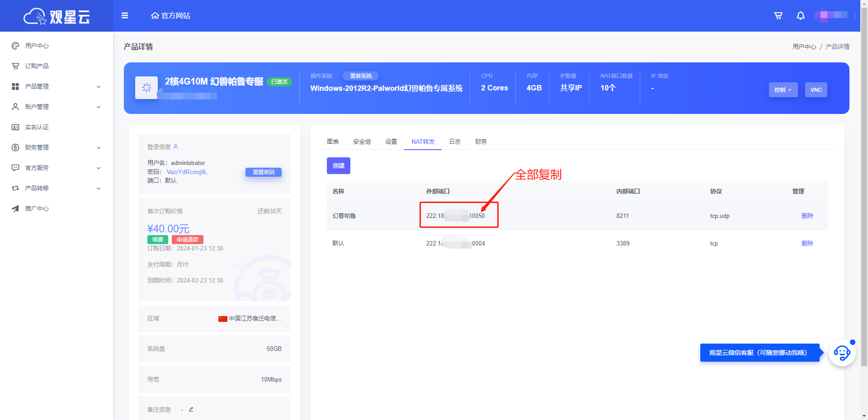
Task: Toggle the hamburger sidebar menu icon
Action: [125, 15]
